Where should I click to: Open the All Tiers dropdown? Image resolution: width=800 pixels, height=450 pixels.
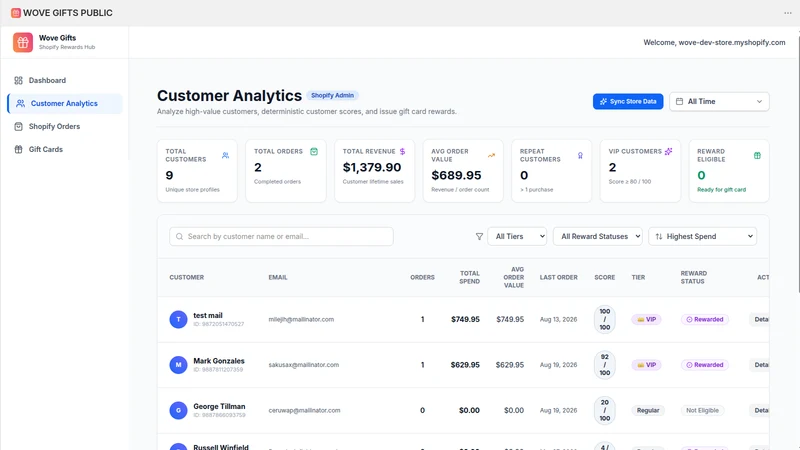[517, 236]
